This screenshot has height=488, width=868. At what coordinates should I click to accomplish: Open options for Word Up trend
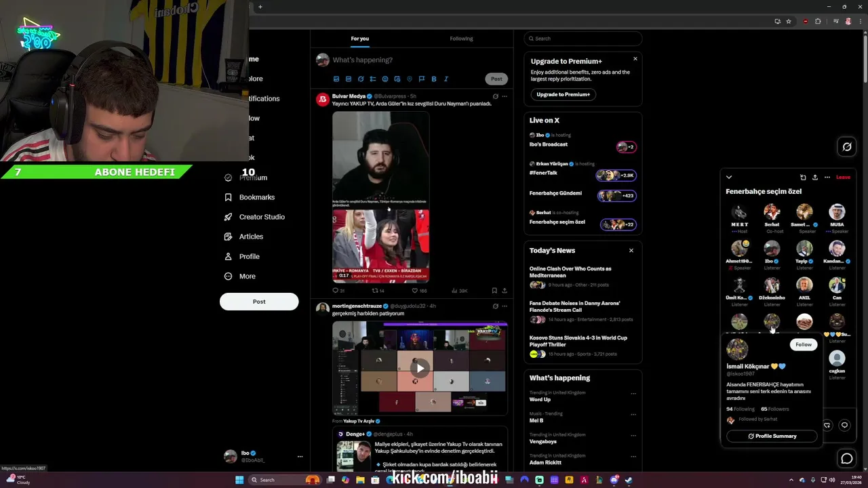point(633,393)
